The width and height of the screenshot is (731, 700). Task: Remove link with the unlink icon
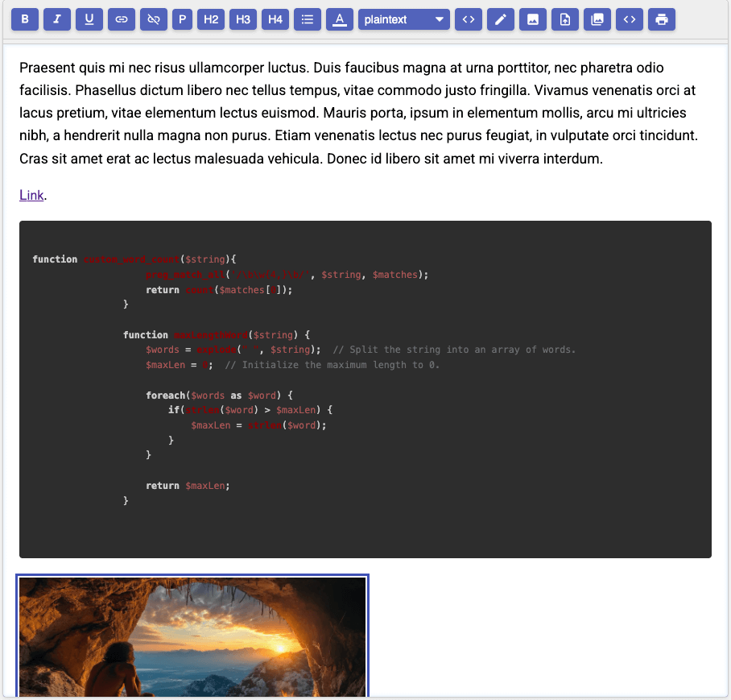154,19
